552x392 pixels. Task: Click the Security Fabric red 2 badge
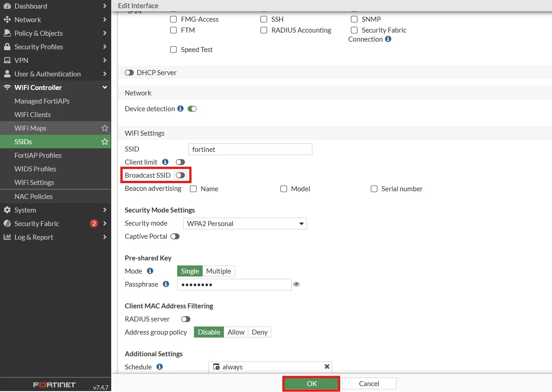pyautogui.click(x=94, y=223)
